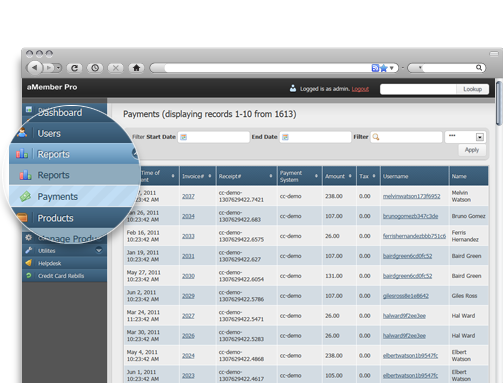This screenshot has width=503, height=383.
Task: Open invoice 2037 link
Action: pos(188,196)
